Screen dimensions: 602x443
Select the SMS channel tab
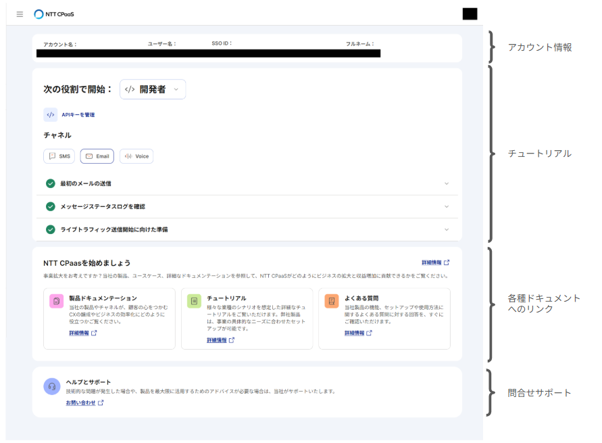(59, 156)
